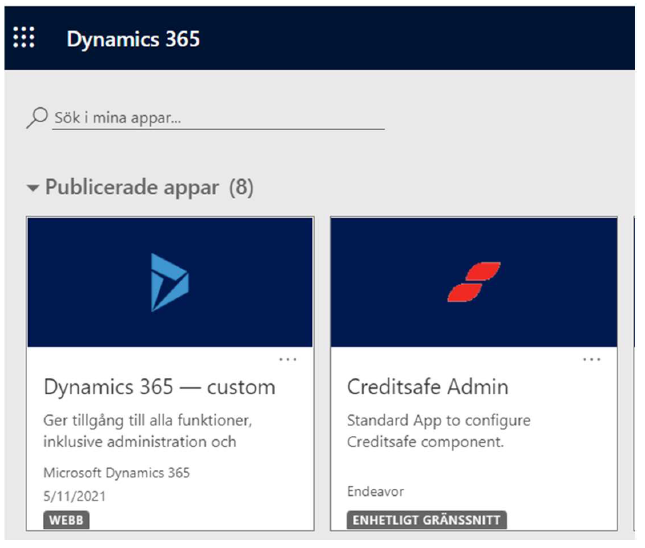Image resolution: width=645 pixels, height=548 pixels.
Task: Click the Publicerade appar heading
Action: 131,187
